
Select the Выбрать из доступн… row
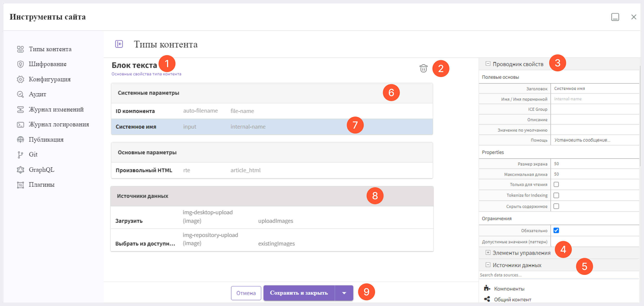click(272, 240)
